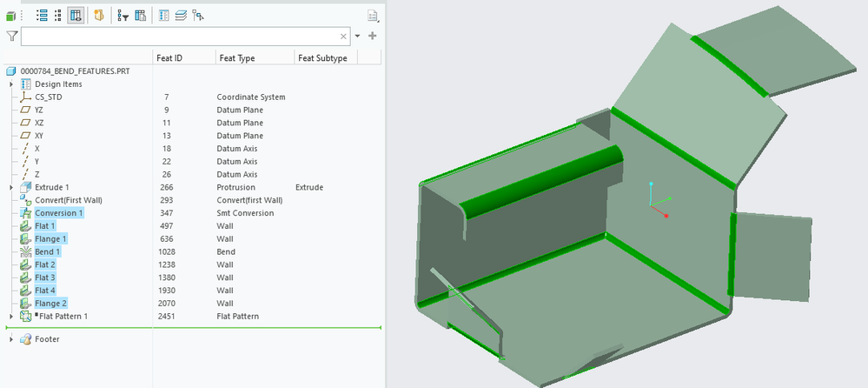Click inside the model tree search field
868x388 pixels.
[179, 36]
